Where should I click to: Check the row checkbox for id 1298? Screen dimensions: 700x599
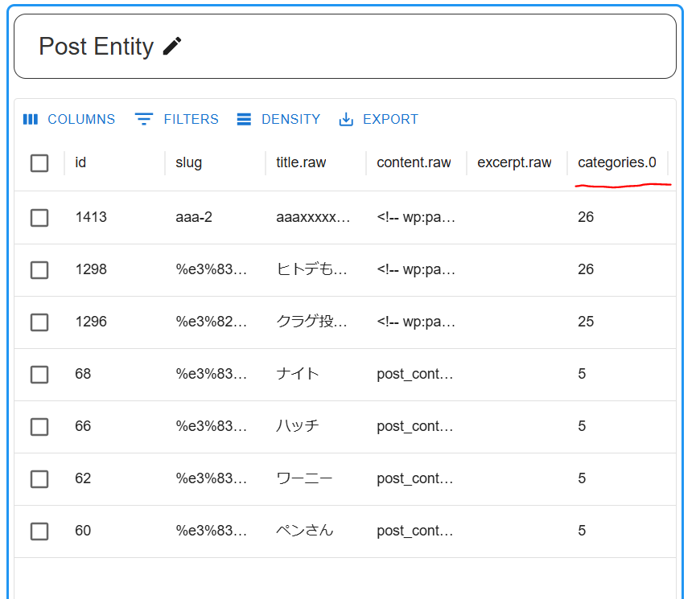point(39,270)
